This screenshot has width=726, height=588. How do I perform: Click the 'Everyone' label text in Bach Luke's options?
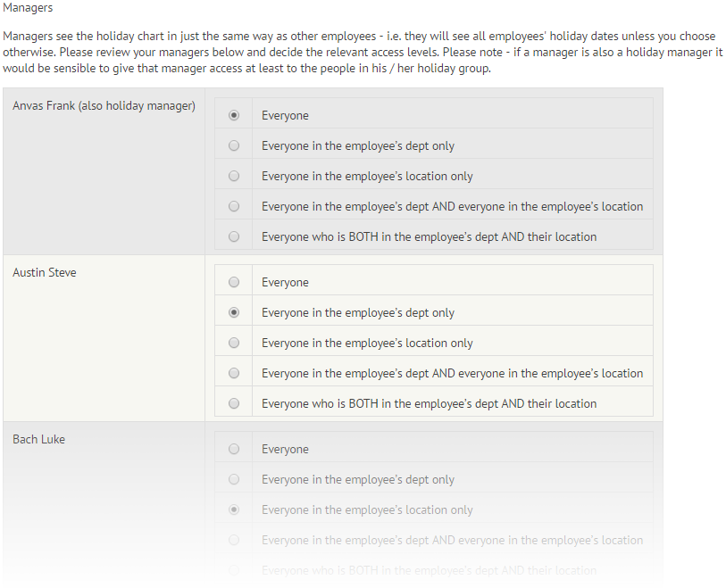(285, 450)
